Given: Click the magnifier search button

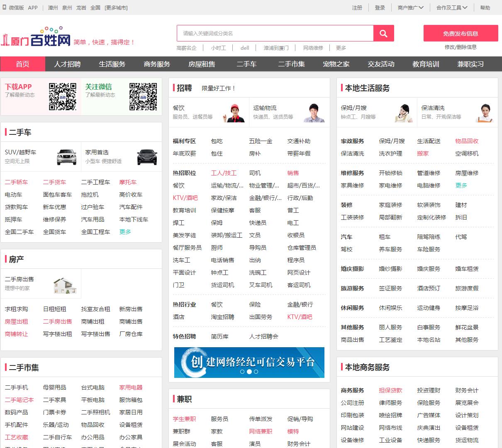Looking at the screenshot, I should click(x=383, y=34).
